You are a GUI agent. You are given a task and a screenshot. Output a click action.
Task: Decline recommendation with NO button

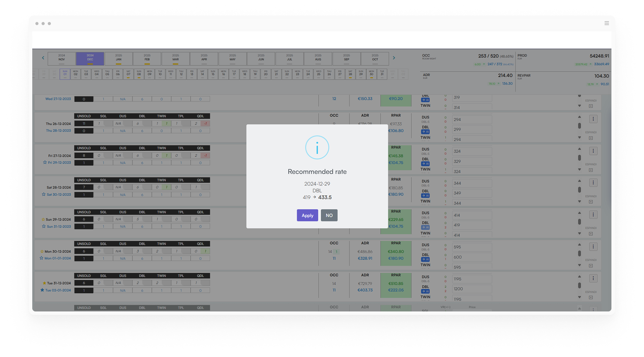coord(329,215)
